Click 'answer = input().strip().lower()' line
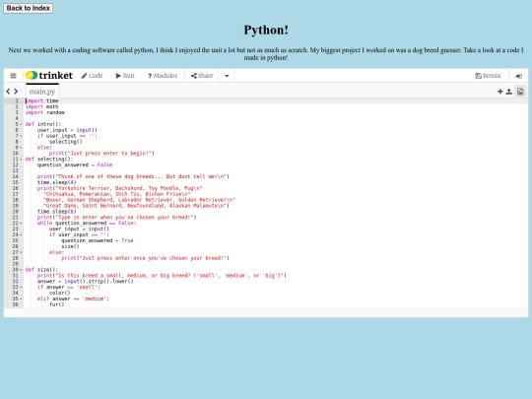532x399 pixels. (85, 281)
